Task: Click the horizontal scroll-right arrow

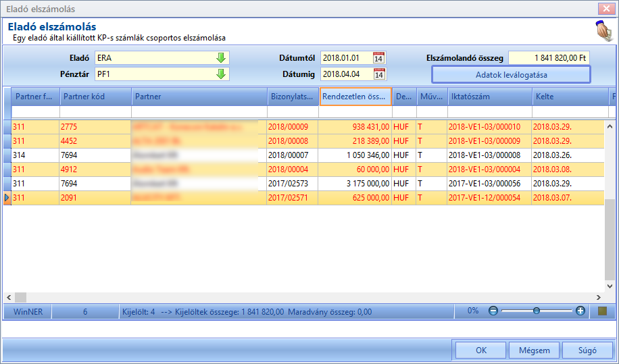Action: [599, 297]
